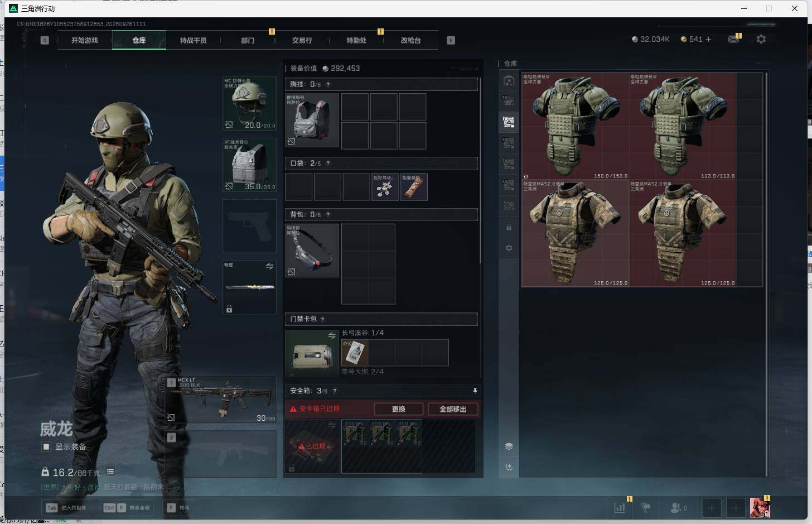
Task: Click the Ctrl F 转移全部 shortcut button
Action: tap(127, 508)
